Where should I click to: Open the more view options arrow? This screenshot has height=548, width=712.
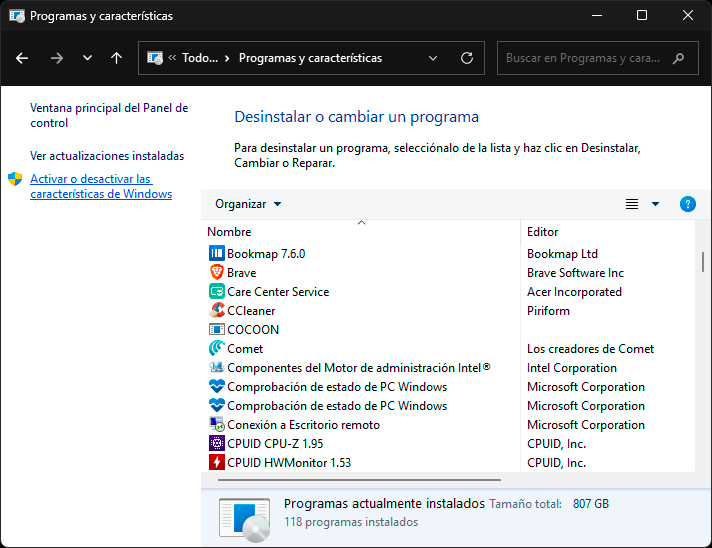(x=655, y=204)
